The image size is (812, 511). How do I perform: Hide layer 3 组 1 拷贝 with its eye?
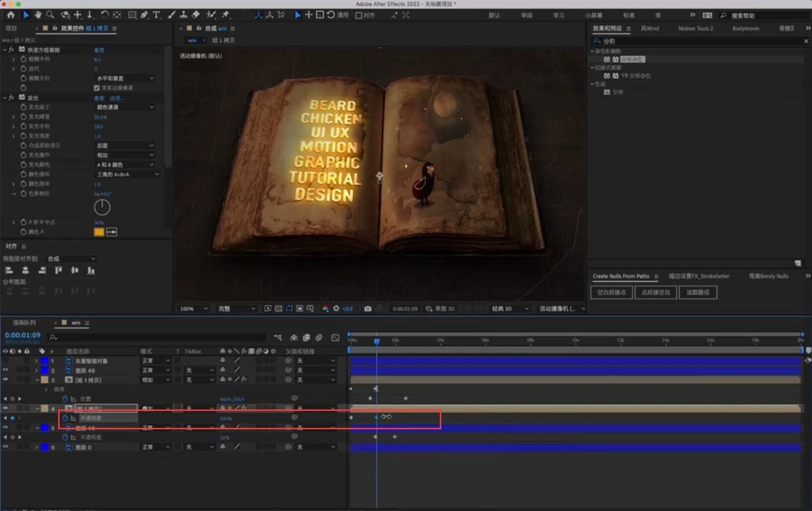tap(5, 380)
